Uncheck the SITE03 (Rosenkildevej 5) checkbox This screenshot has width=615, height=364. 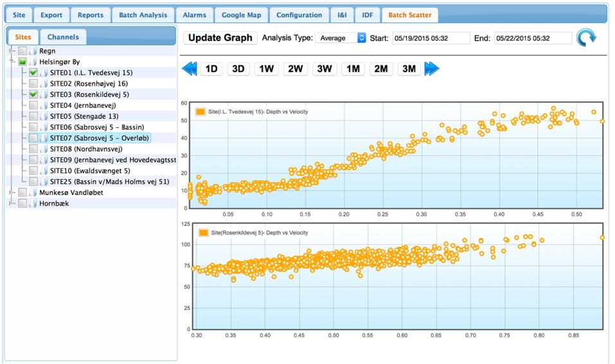click(x=33, y=94)
